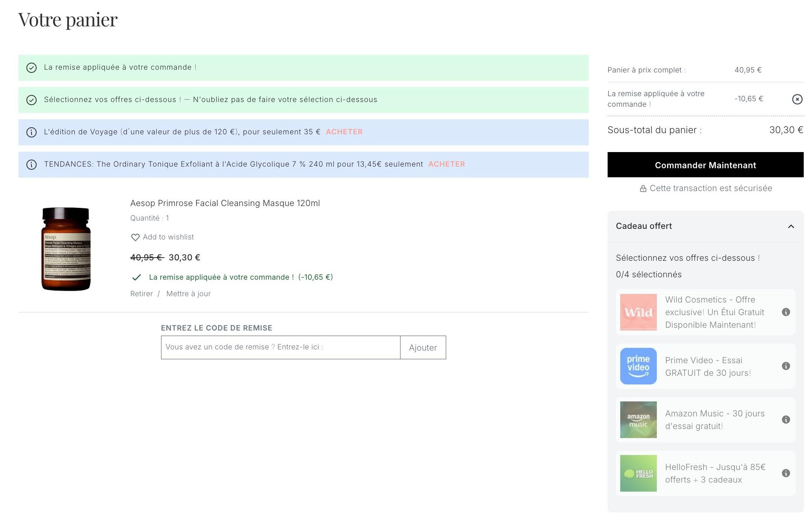The height and width of the screenshot is (520, 812).
Task: Click Sous-total du panier label
Action: click(654, 130)
